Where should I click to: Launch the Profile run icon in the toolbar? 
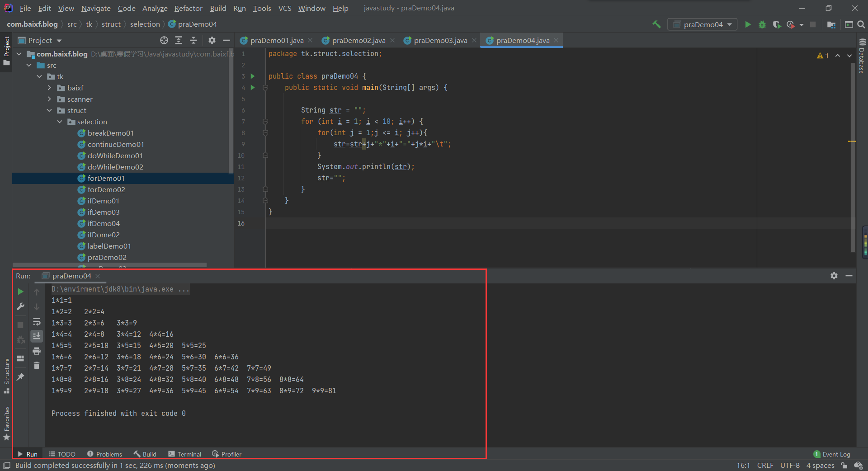(790, 24)
